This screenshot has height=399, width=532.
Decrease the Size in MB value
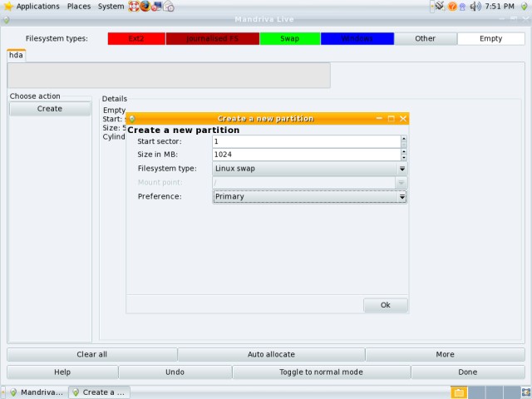(403, 158)
